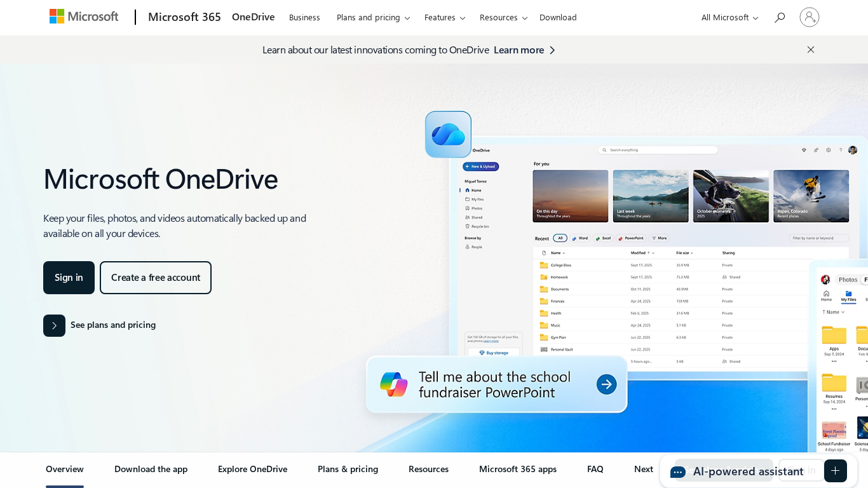Image resolution: width=868 pixels, height=488 pixels.
Task: Switch to Download the app tab
Action: click(x=151, y=469)
